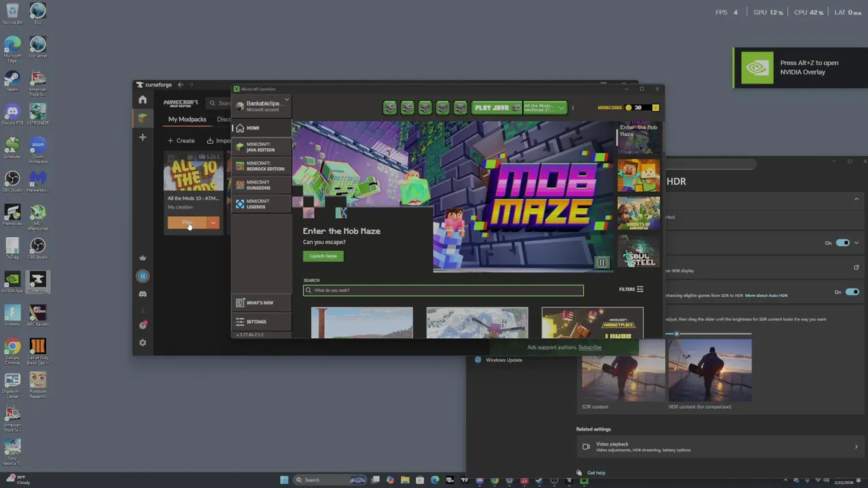Select Minecraft: Java Edition in sidebar
Screen dimensions: 868x488
coord(262,147)
